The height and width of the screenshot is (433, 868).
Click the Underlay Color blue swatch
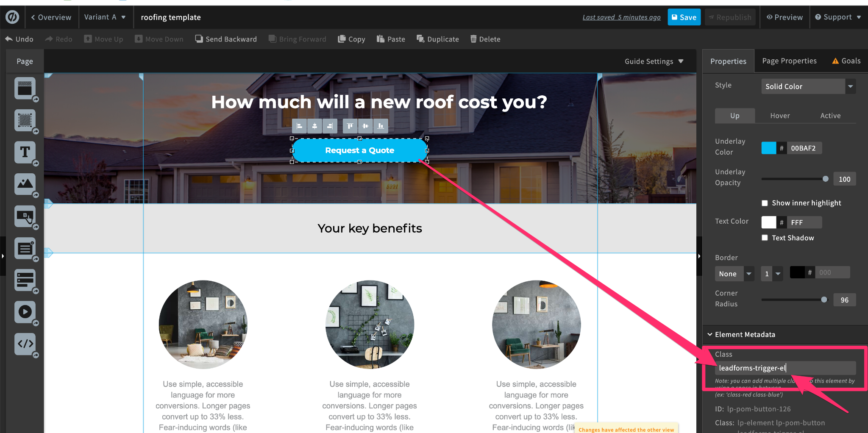(x=769, y=148)
